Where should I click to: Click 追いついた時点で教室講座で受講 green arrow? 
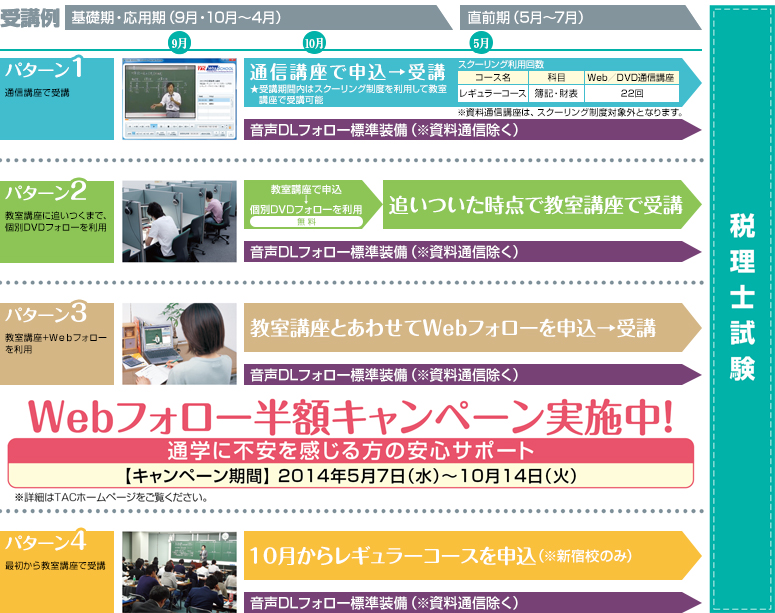point(536,205)
